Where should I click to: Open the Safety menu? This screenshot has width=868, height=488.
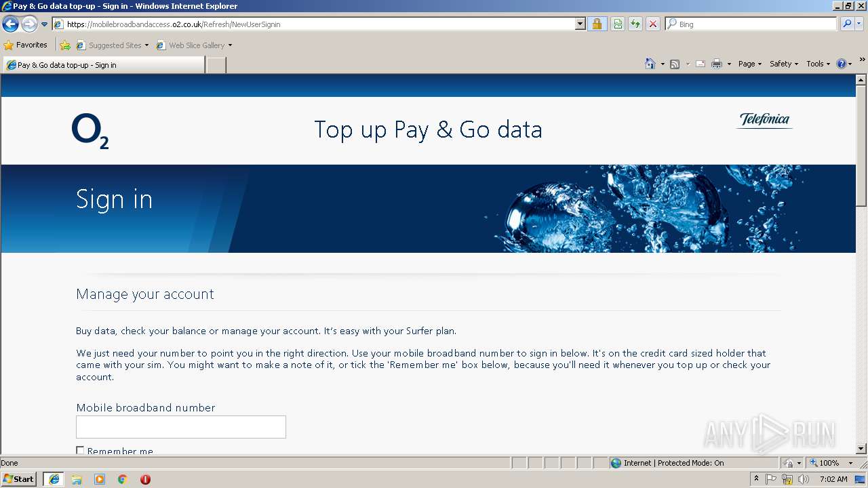(x=784, y=64)
